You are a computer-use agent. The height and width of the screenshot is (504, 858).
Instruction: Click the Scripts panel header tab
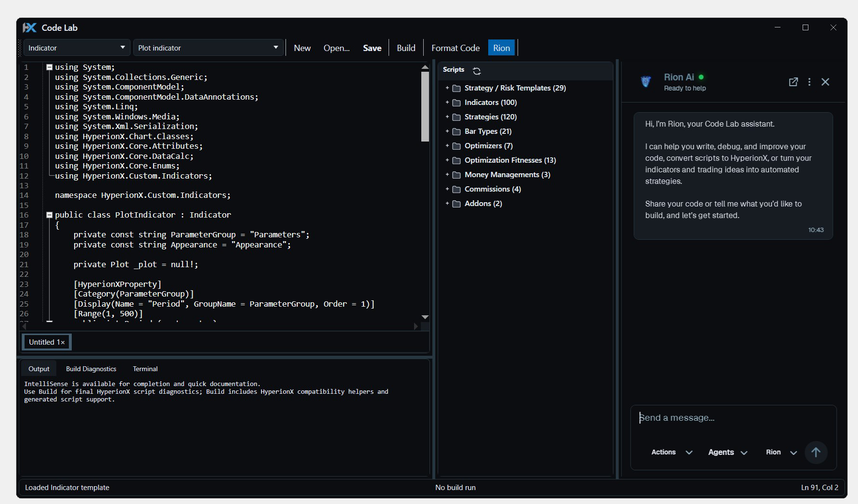454,70
